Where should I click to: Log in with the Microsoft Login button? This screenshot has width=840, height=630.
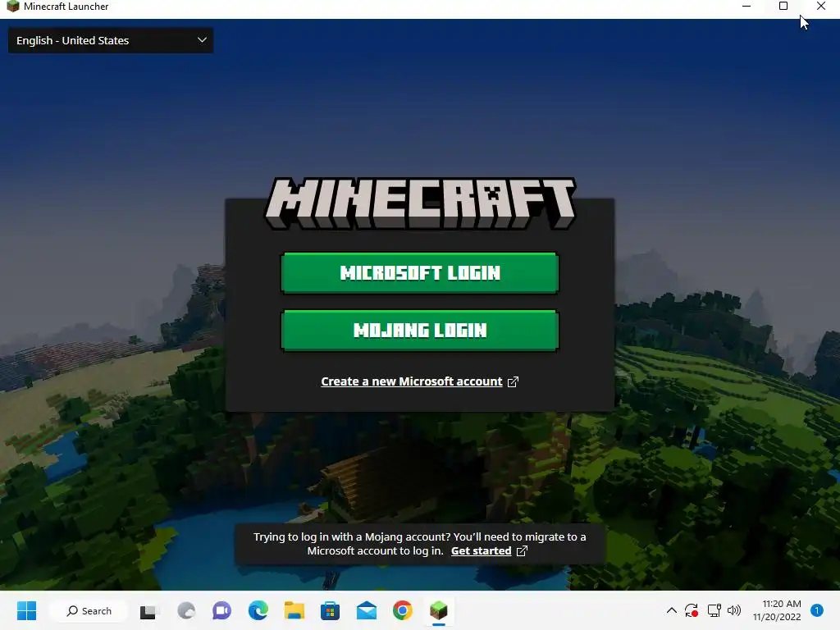419,273
